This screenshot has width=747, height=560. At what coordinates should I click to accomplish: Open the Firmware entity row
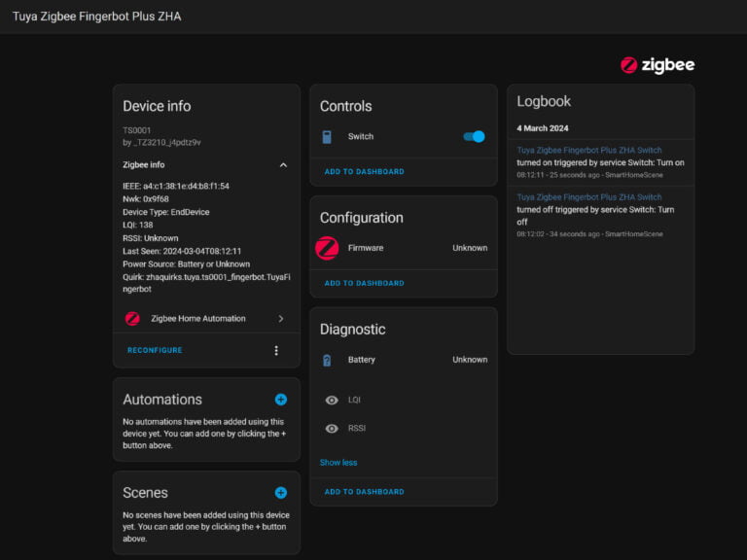pyautogui.click(x=404, y=248)
